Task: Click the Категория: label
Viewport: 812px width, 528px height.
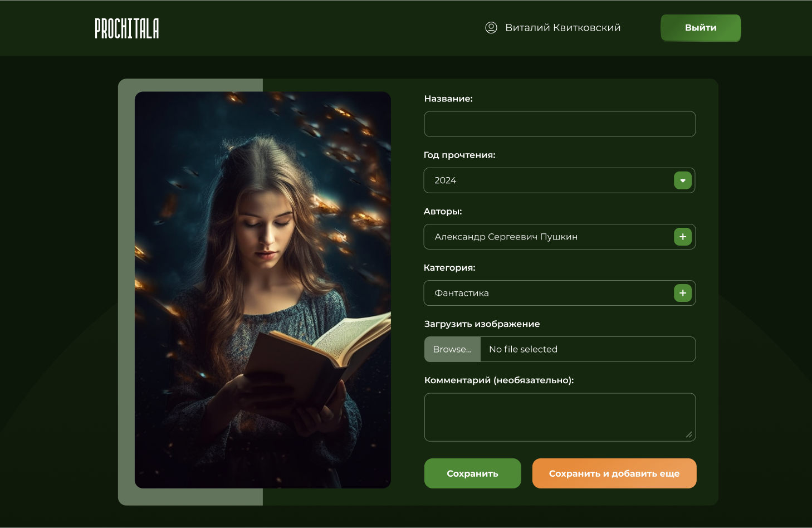Action: click(x=449, y=267)
